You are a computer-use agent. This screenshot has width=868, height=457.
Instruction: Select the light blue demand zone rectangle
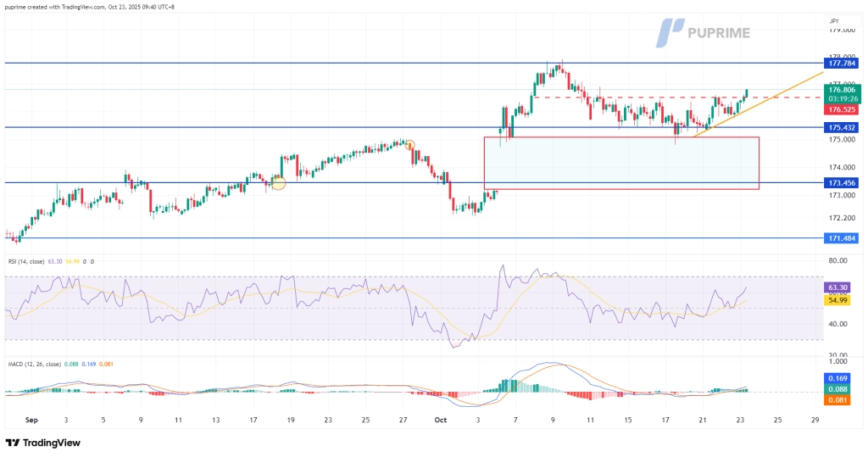pyautogui.click(x=620, y=163)
